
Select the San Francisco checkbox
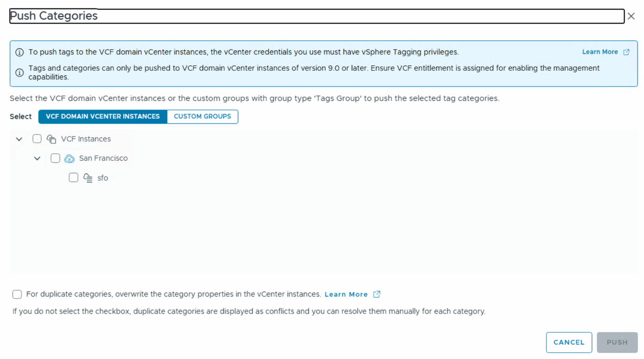pos(55,158)
